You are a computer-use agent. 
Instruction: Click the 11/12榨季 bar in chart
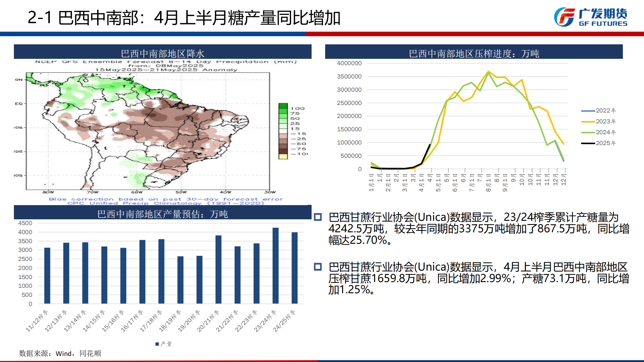[47, 275]
